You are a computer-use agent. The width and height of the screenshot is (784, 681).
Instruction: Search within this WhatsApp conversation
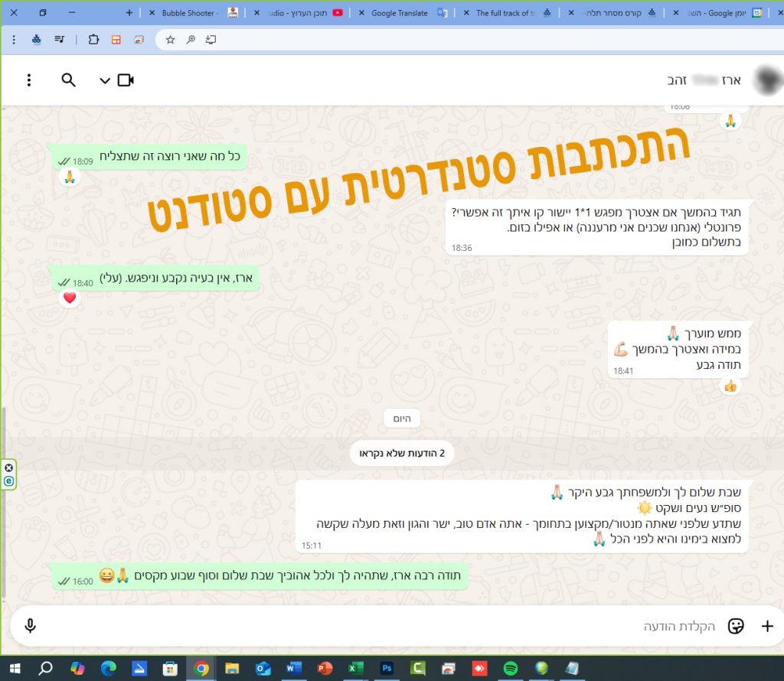pos(69,80)
